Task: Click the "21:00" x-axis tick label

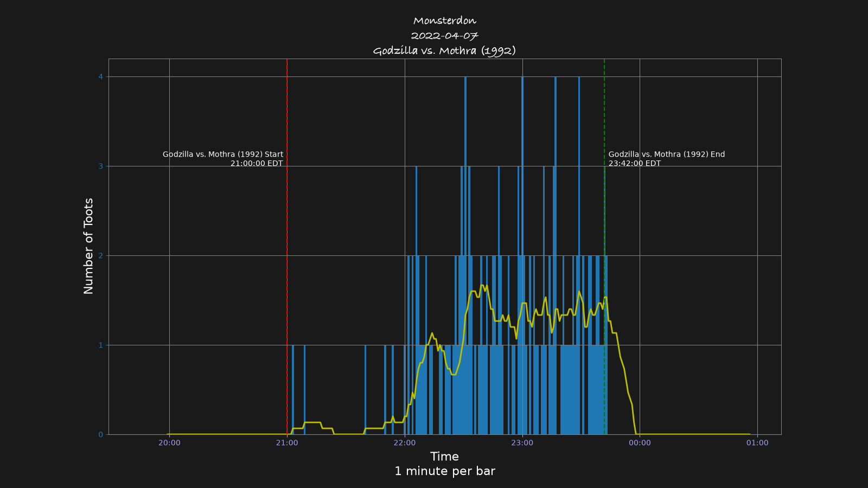Action: (x=287, y=443)
